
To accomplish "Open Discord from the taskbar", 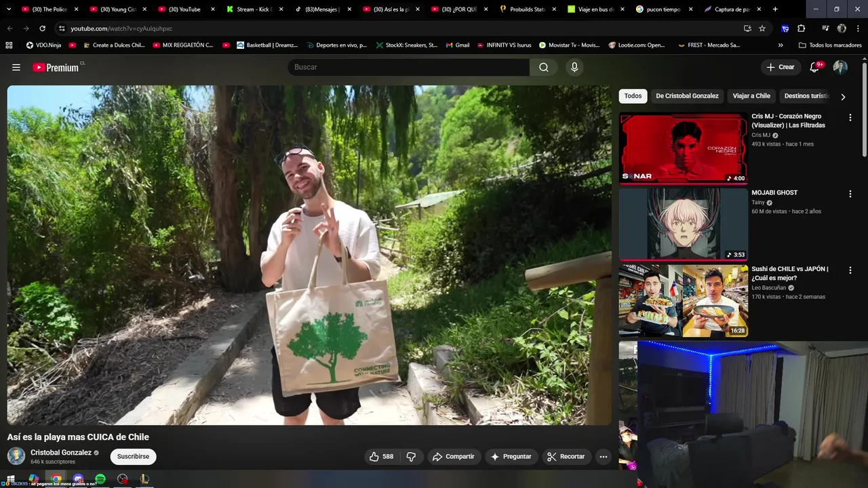I will [78, 479].
